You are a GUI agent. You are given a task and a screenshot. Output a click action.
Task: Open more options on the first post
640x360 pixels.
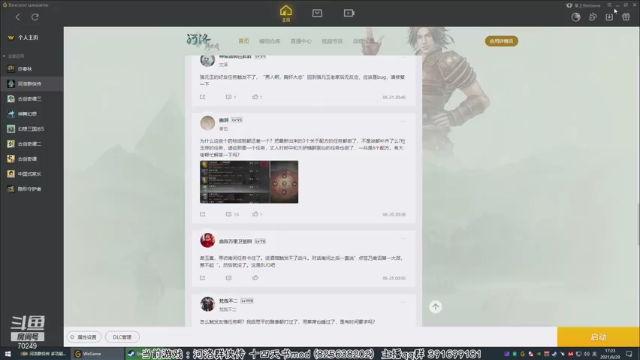(403, 58)
